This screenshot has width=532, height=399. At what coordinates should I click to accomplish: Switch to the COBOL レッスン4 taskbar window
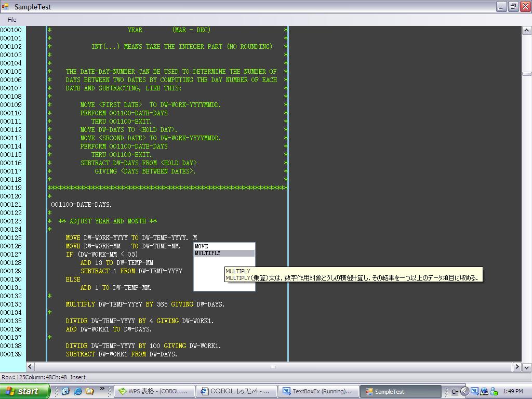(x=236, y=391)
